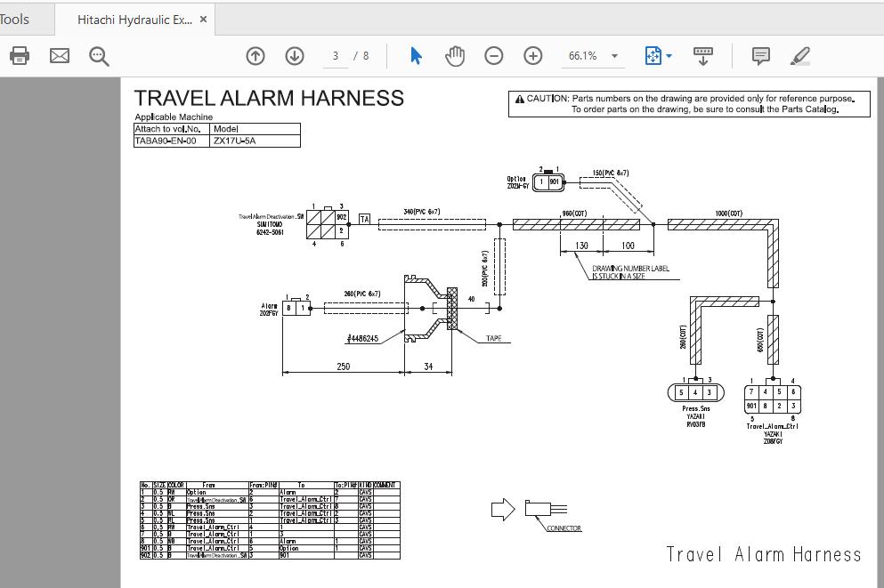Click the TAPE callout label
Image resolution: width=884 pixels, height=588 pixels.
click(494, 339)
